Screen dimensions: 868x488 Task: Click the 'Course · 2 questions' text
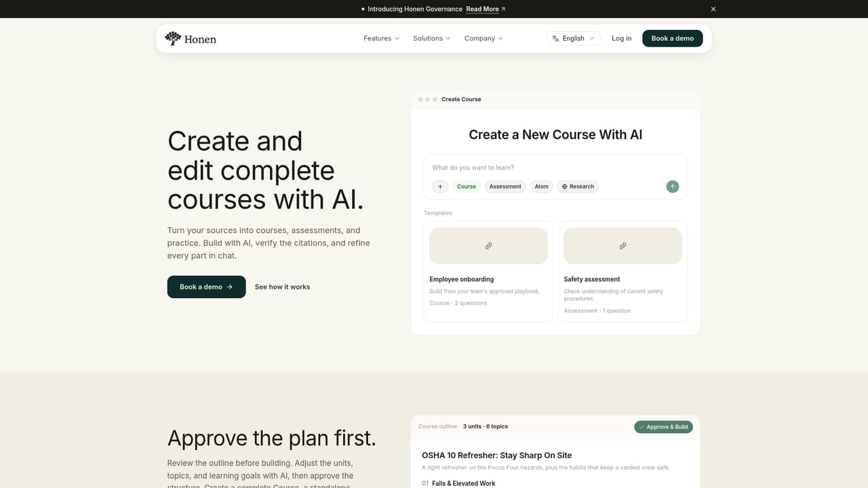[x=458, y=303]
